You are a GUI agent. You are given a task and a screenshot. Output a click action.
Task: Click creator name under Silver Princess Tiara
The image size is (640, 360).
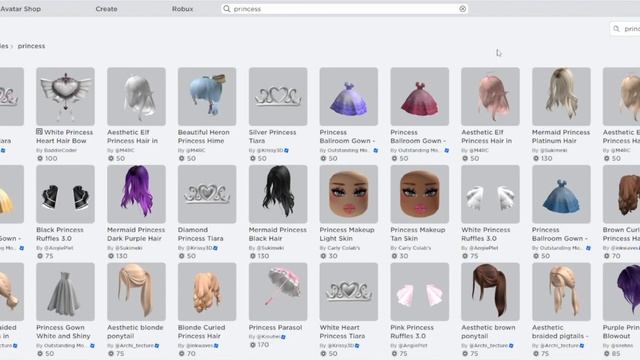(x=269, y=150)
